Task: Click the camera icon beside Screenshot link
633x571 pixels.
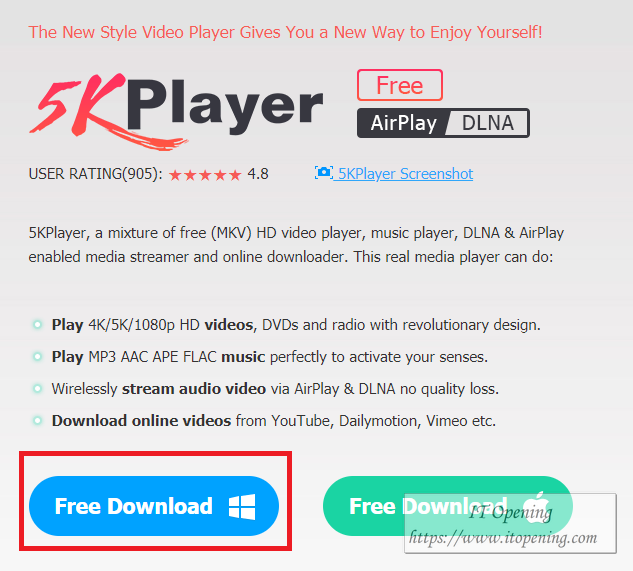Action: pyautogui.click(x=323, y=173)
